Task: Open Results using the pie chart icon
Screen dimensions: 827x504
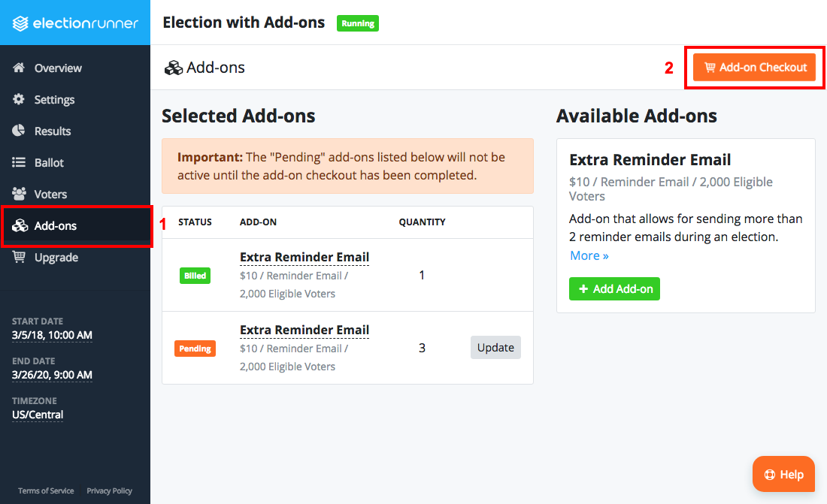Action: pyautogui.click(x=20, y=131)
